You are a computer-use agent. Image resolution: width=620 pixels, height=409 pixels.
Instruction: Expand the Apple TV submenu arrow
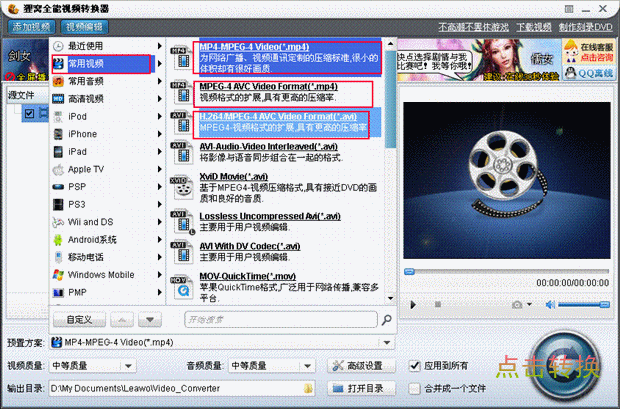(x=159, y=169)
